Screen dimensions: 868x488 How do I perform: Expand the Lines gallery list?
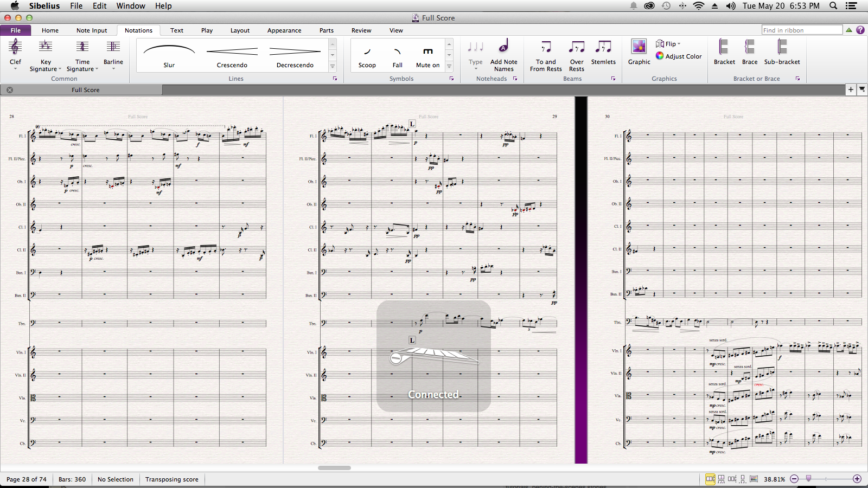[333, 67]
